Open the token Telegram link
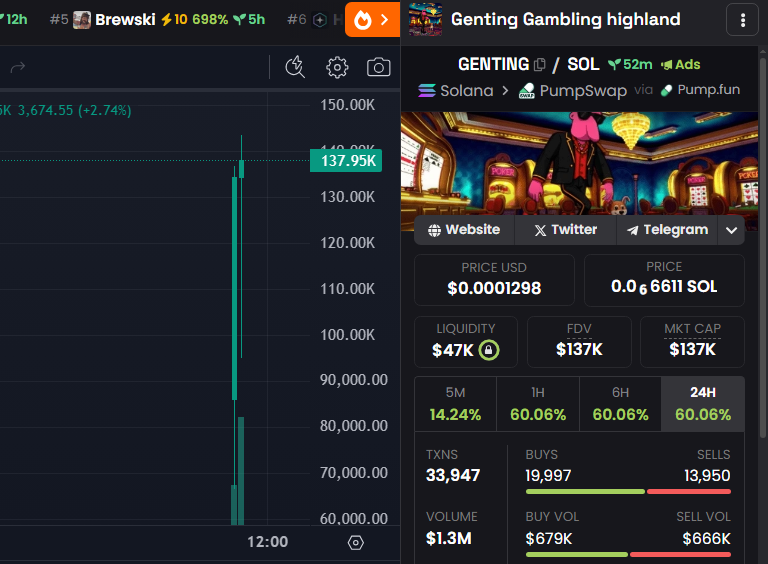This screenshot has height=564, width=768. [667, 230]
